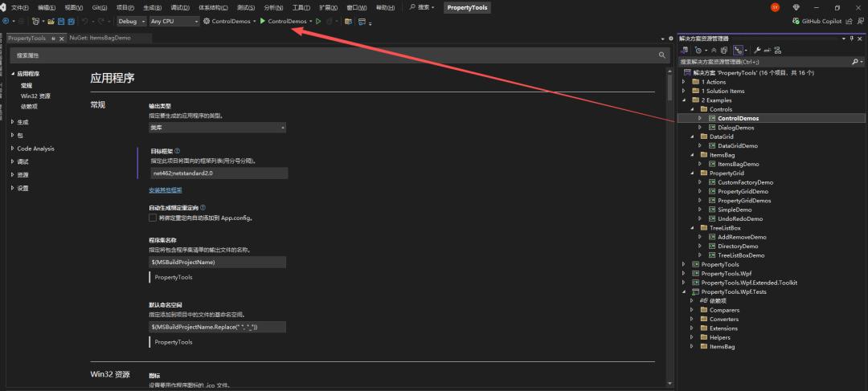868x391 pixels.
Task: Click the auto-hide pin icon of Solution Explorer panel
Action: tap(852, 39)
